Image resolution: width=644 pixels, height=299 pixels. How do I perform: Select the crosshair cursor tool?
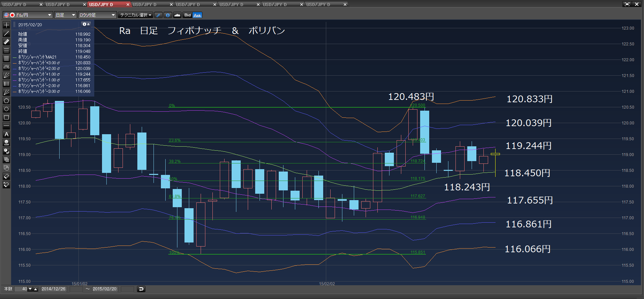(x=6, y=25)
